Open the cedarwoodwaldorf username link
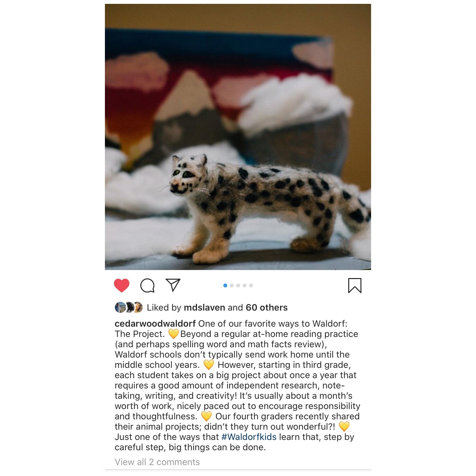Screen dimensions: 476x476 pos(155,323)
